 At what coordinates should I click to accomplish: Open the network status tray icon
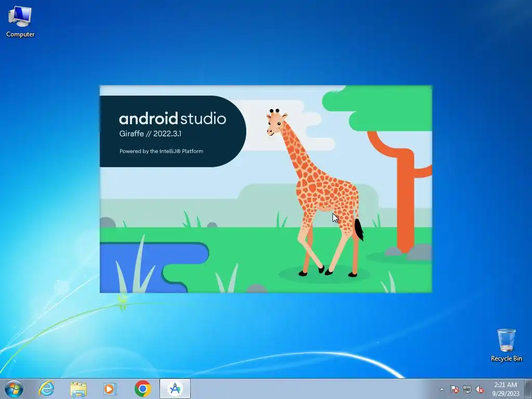pyautogui.click(x=467, y=389)
